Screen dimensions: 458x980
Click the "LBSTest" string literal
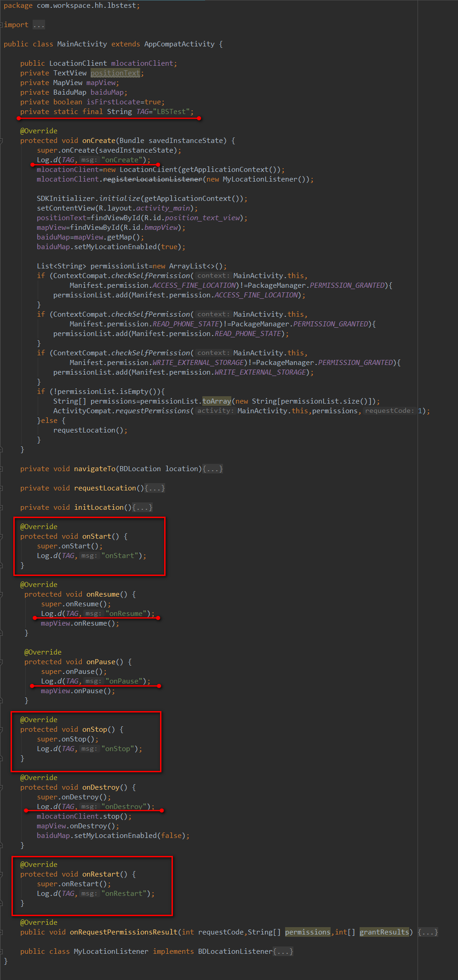(171, 112)
